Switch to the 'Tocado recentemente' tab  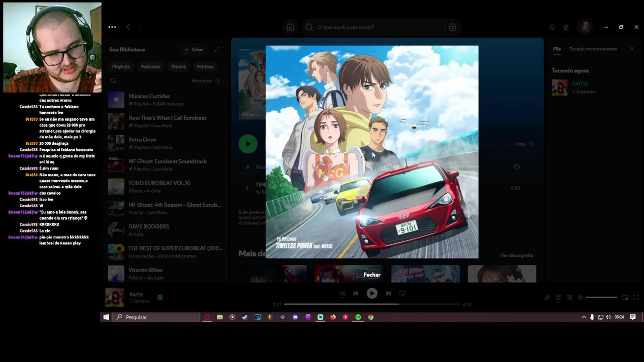coord(593,49)
